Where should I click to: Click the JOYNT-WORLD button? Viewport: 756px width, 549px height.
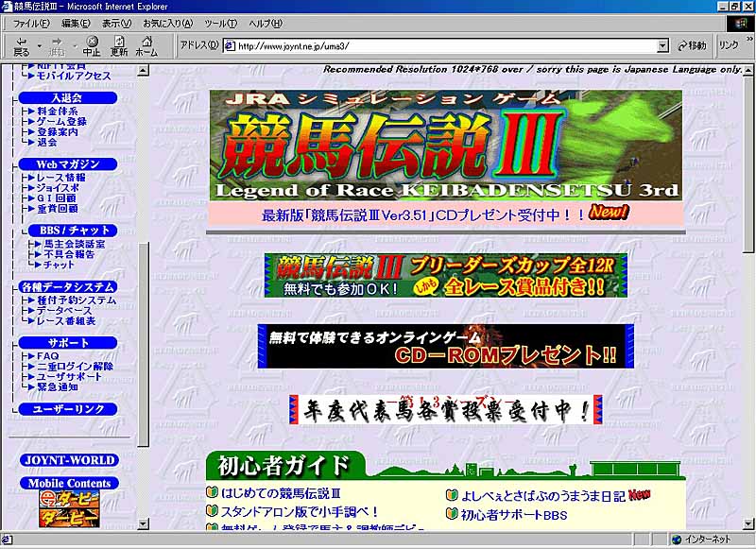[69, 460]
